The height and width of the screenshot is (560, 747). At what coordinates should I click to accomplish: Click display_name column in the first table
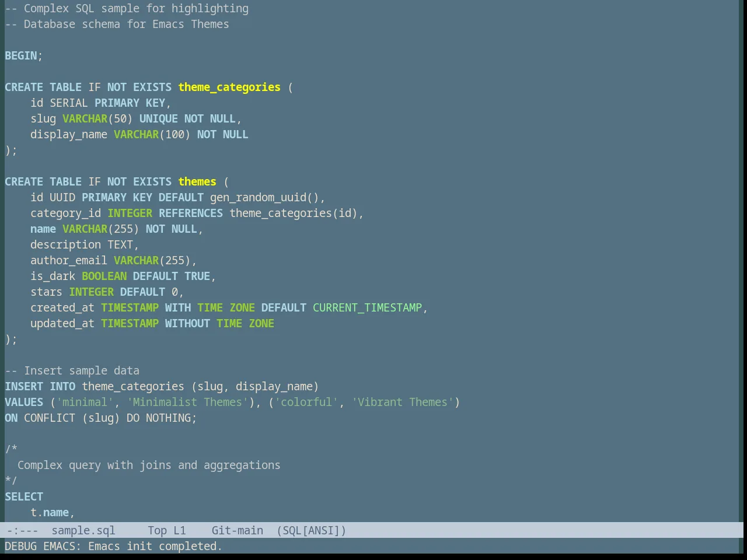point(69,135)
